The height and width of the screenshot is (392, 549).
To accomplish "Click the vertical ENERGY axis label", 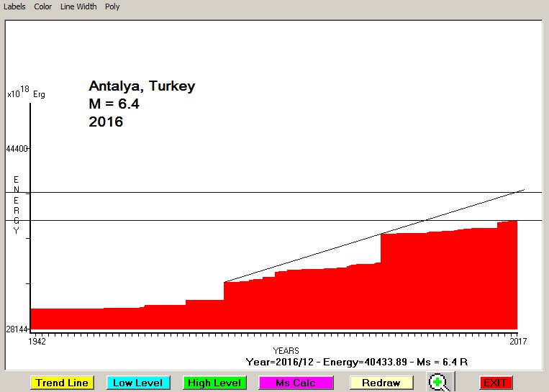I will [x=17, y=205].
